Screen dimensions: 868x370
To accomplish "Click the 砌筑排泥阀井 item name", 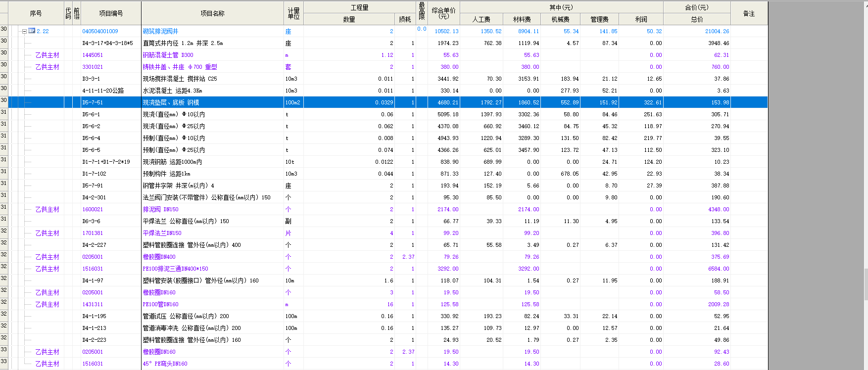I will point(161,31).
